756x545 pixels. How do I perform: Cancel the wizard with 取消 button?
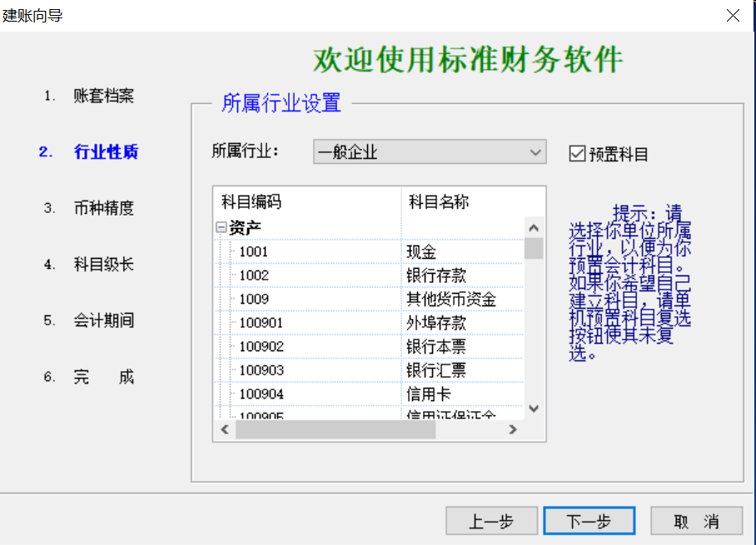696,521
